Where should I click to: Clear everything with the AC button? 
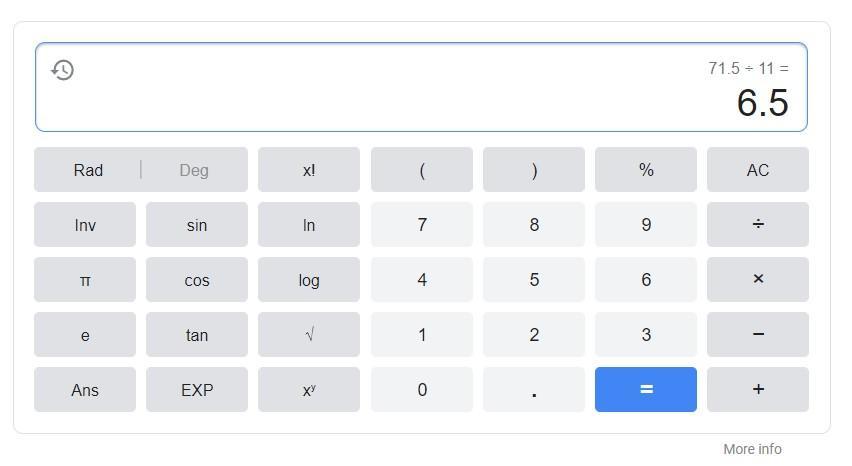click(x=757, y=170)
